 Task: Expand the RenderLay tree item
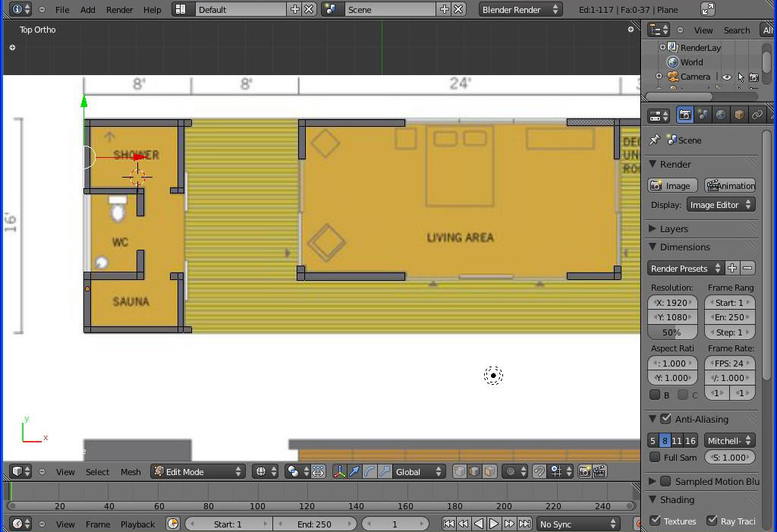point(662,48)
